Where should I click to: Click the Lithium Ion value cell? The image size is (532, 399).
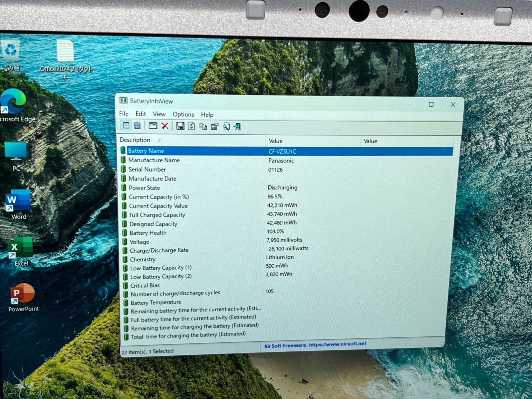pyautogui.click(x=280, y=257)
